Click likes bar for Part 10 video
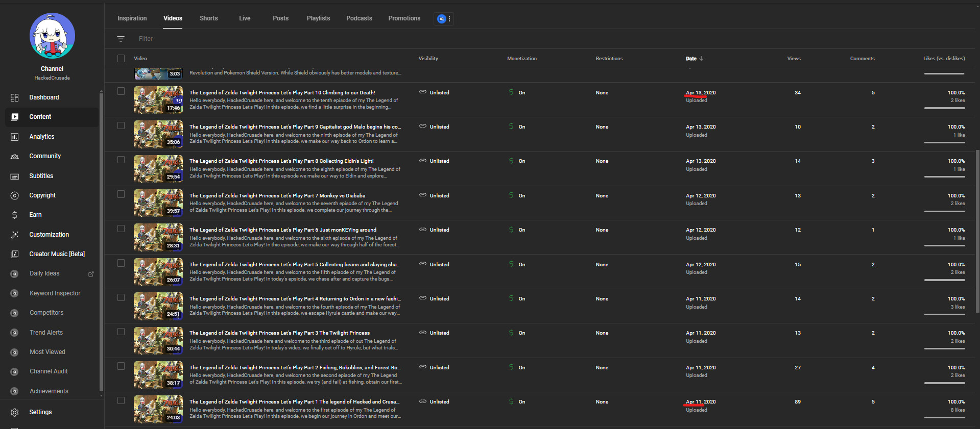The height and width of the screenshot is (429, 980). pyautogui.click(x=944, y=108)
